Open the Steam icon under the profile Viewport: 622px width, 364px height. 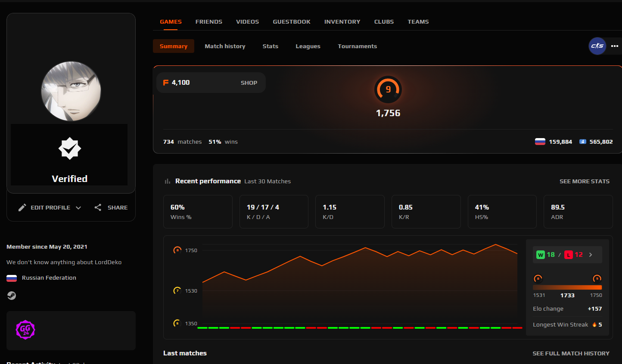11,296
